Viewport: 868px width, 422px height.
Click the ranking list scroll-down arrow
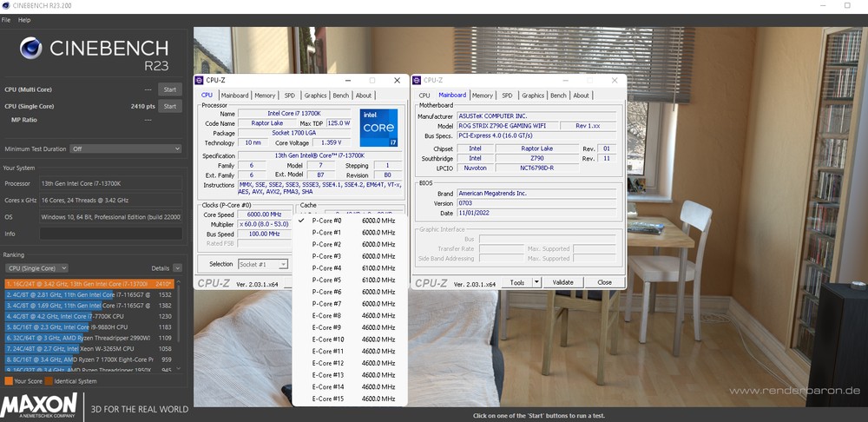pos(178,368)
